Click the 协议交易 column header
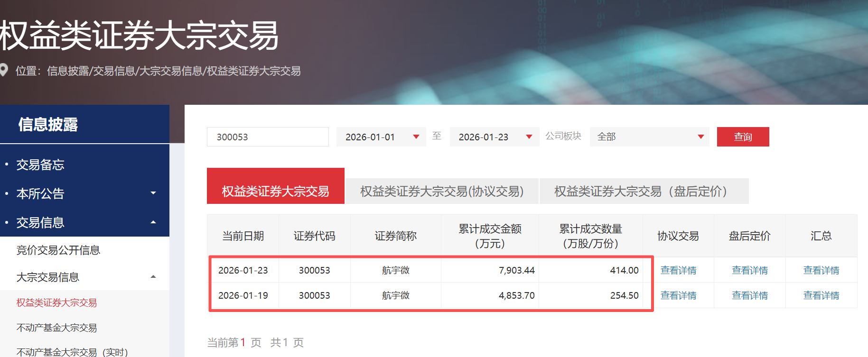The width and height of the screenshot is (868, 357). click(x=678, y=236)
